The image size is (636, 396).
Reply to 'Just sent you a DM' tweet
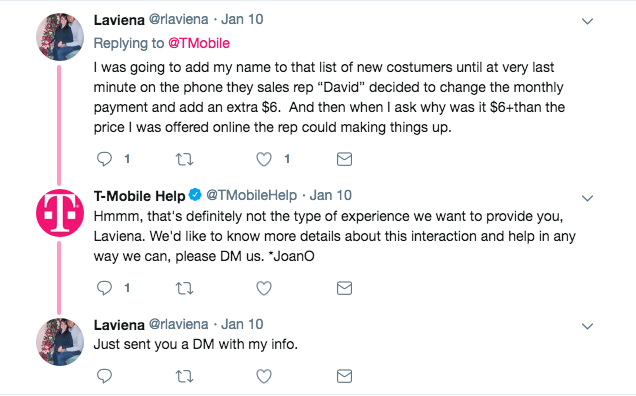[105, 376]
